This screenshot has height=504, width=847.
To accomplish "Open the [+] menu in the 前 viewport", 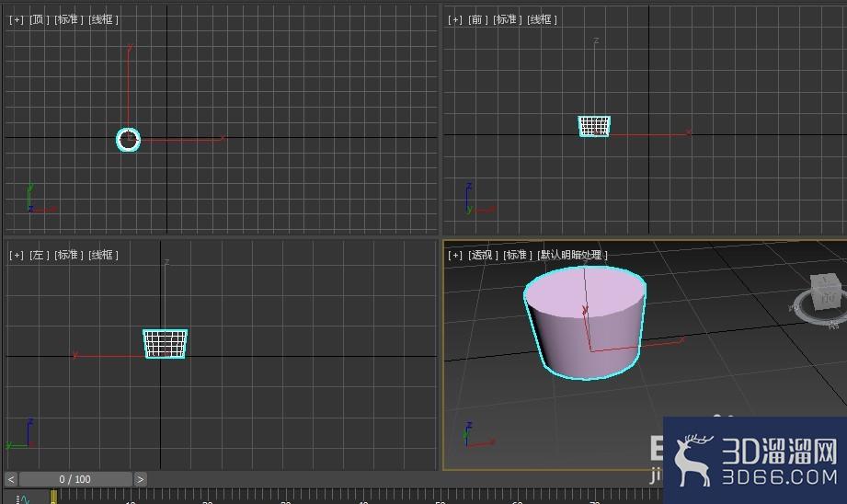I will coord(455,19).
